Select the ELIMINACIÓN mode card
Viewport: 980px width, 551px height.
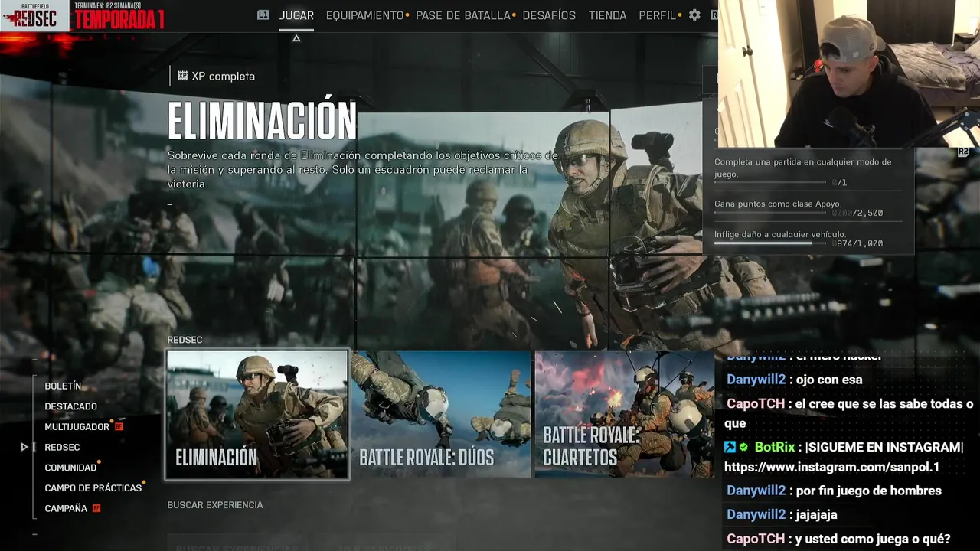coord(257,414)
